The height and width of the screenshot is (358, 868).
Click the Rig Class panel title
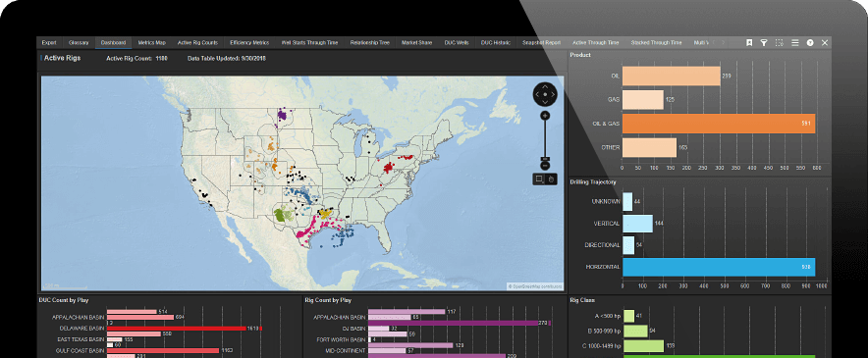pos(582,300)
